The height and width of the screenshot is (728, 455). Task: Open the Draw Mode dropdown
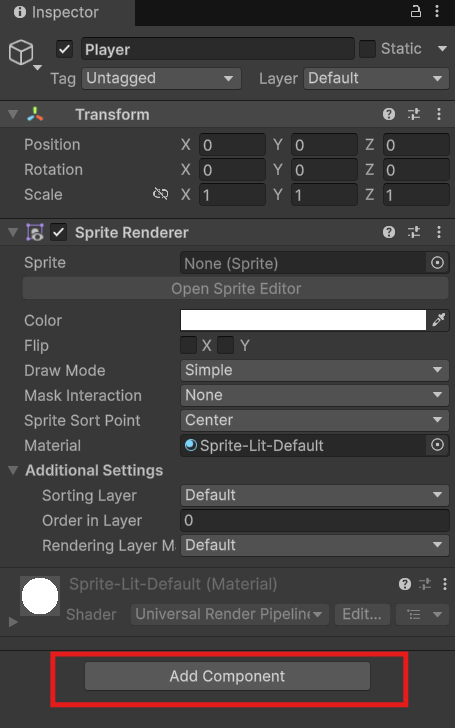tap(314, 370)
